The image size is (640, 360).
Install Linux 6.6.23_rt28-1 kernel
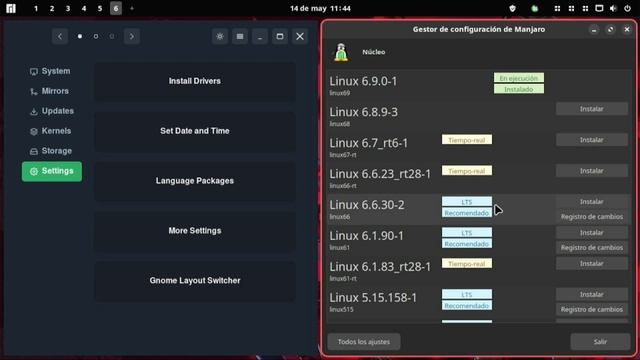[591, 171]
